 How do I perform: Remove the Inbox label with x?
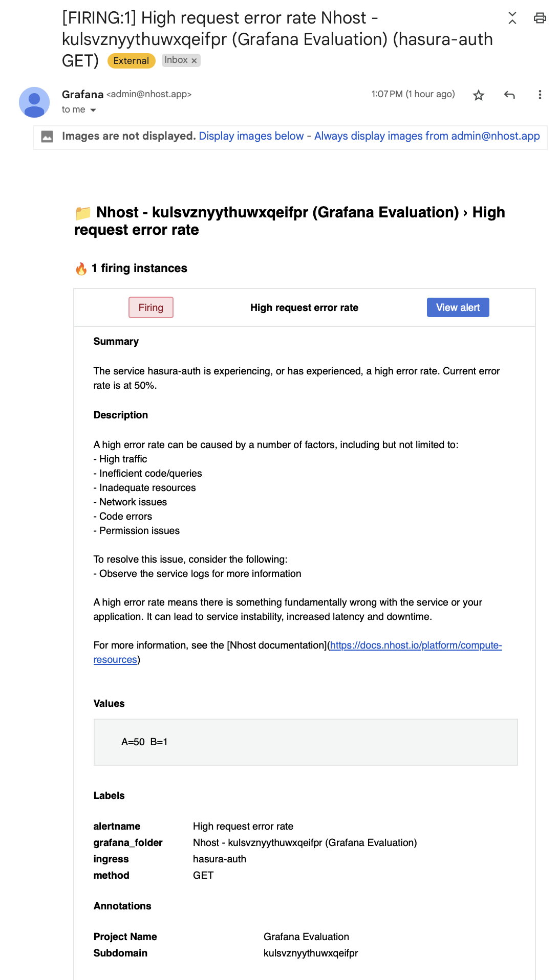[194, 61]
